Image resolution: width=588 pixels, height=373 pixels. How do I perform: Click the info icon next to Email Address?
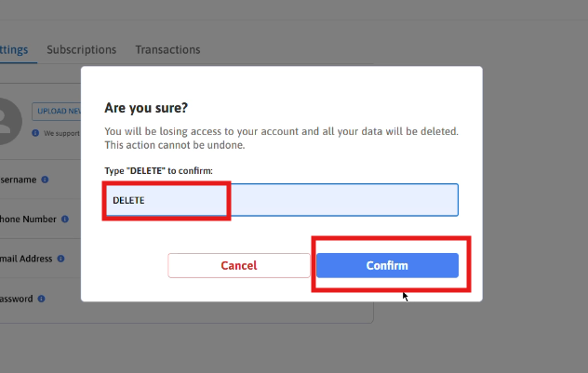tap(61, 259)
